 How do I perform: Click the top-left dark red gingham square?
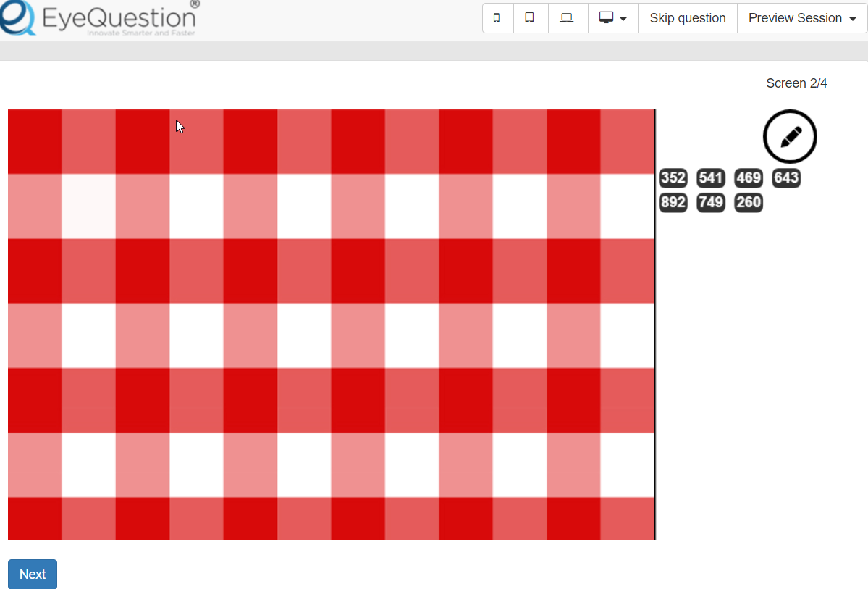(35, 141)
